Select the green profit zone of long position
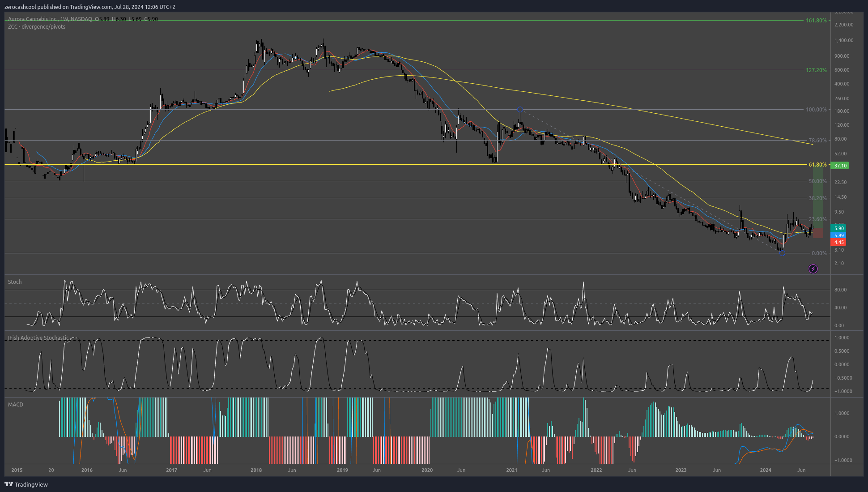 (x=818, y=197)
